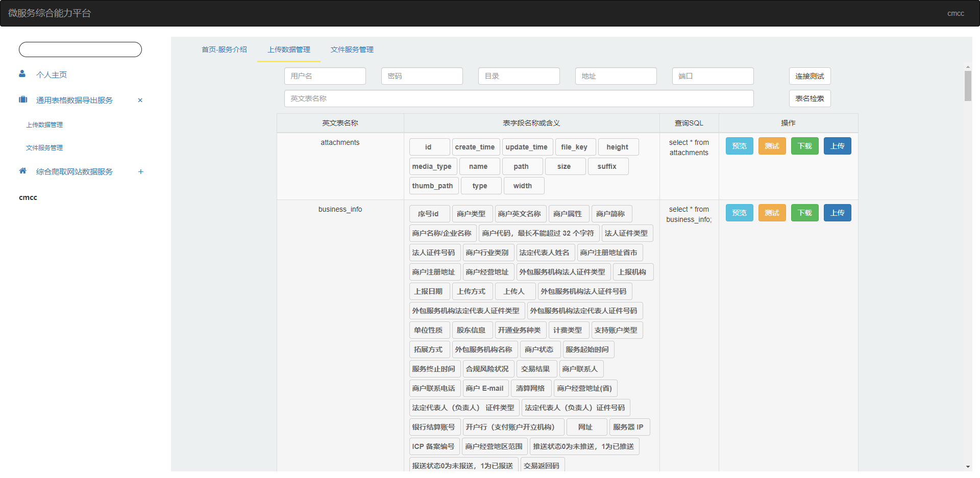Click the scroll-up arrow on the right scrollbar

(968, 66)
